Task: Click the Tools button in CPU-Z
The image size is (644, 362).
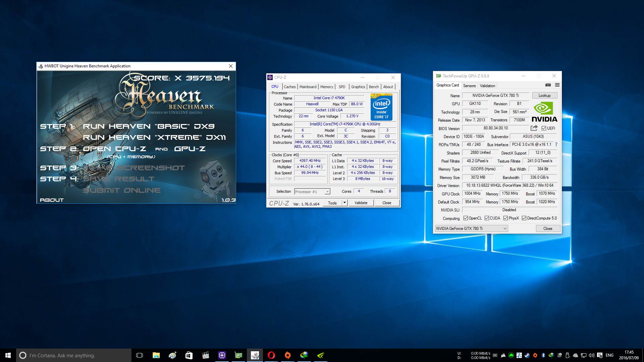Action: click(x=332, y=203)
